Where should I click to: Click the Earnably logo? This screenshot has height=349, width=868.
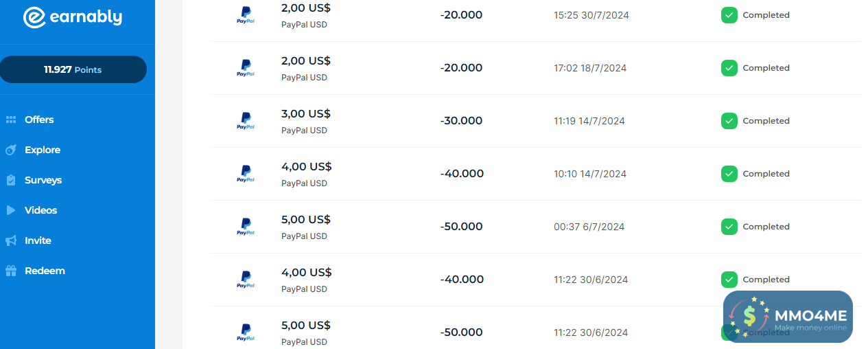(x=72, y=18)
